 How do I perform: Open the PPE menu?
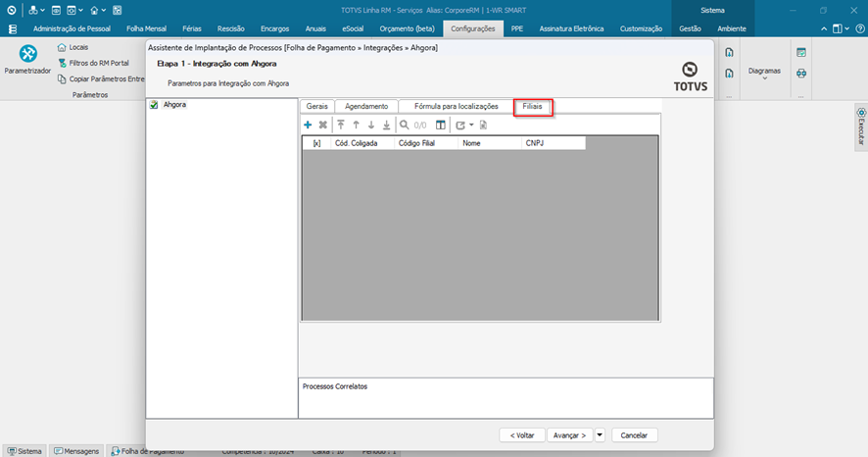[x=517, y=28]
